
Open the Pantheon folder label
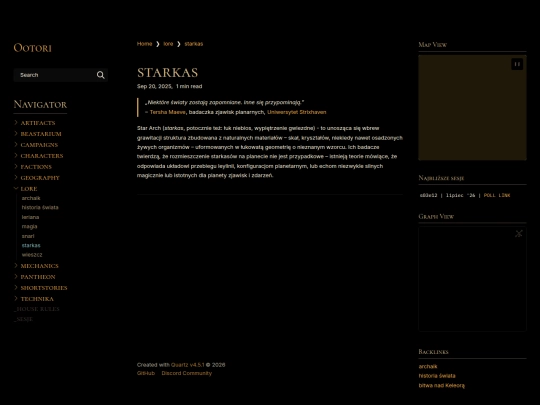pyautogui.click(x=38, y=277)
